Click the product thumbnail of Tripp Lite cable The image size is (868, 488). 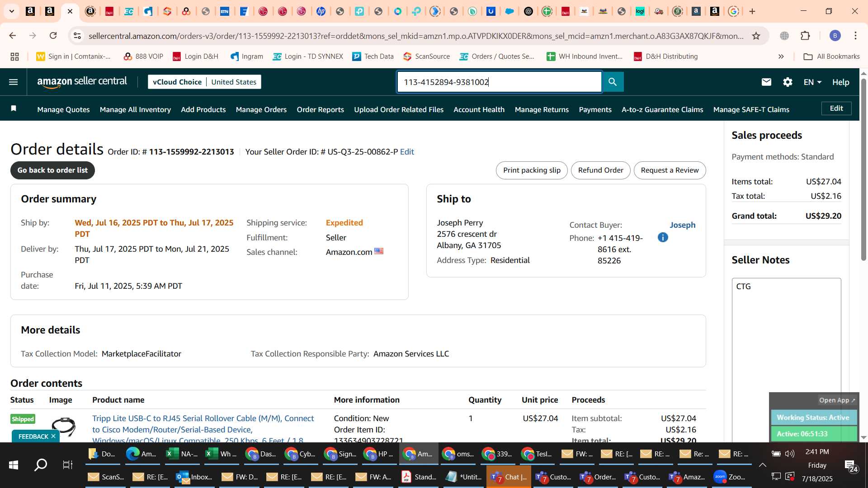pos(63,427)
